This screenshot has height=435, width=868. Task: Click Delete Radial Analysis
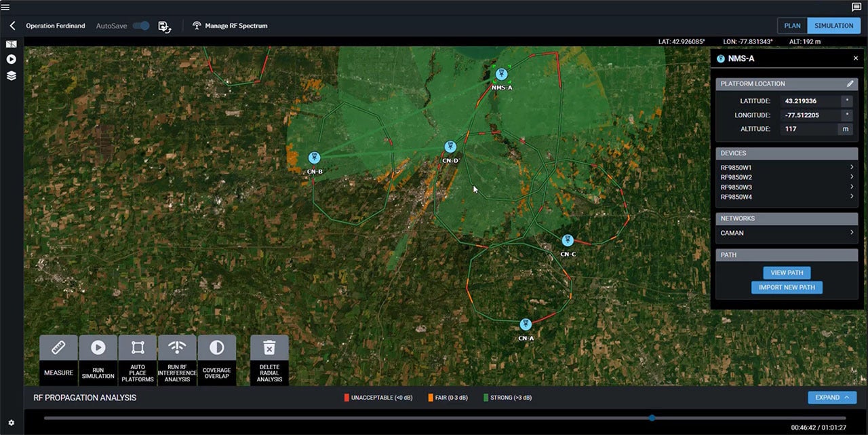pos(269,358)
